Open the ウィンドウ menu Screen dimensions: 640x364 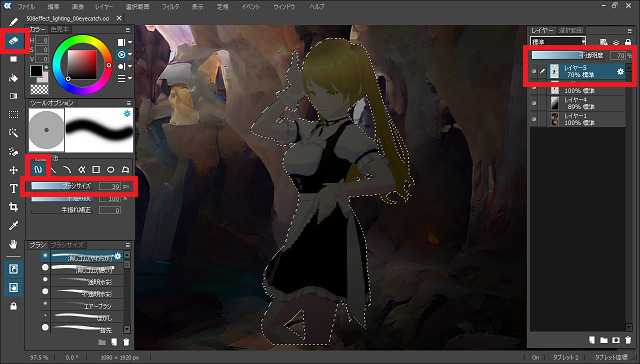click(284, 7)
